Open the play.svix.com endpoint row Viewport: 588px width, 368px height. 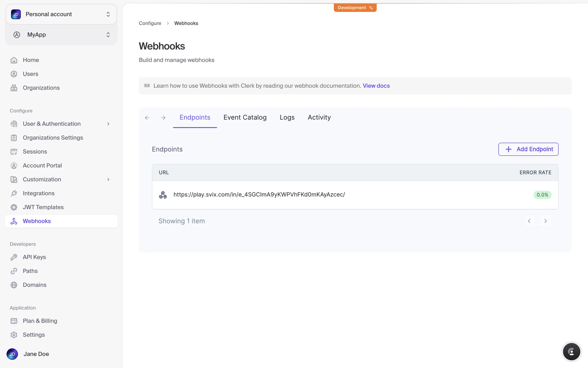(259, 195)
